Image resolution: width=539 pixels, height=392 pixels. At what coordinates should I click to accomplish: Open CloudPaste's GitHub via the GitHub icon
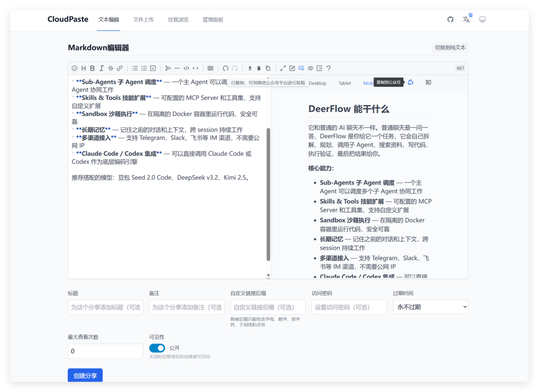(450, 19)
